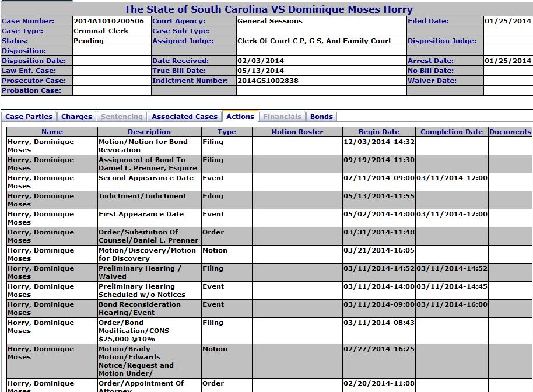Click completion date 03/11/2014-16:00
The width and height of the screenshot is (533, 392).
452,304
